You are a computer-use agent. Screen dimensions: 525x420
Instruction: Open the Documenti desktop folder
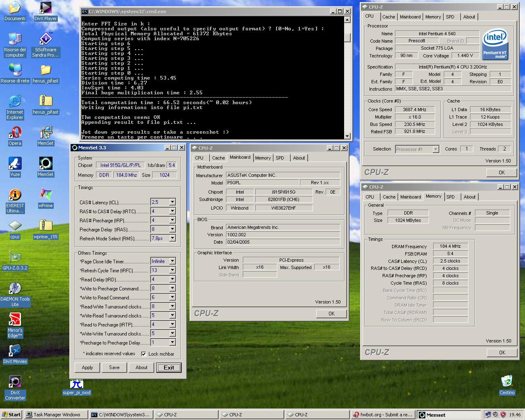[15, 11]
